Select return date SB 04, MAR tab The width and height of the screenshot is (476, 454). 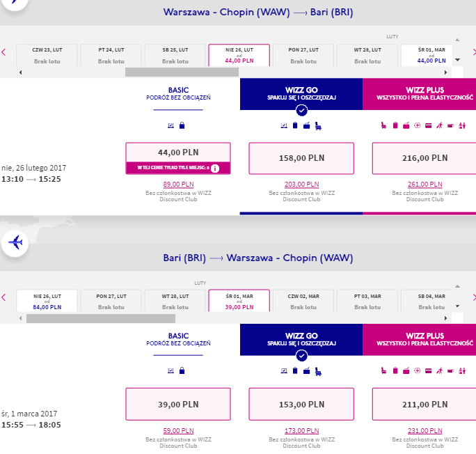click(427, 301)
